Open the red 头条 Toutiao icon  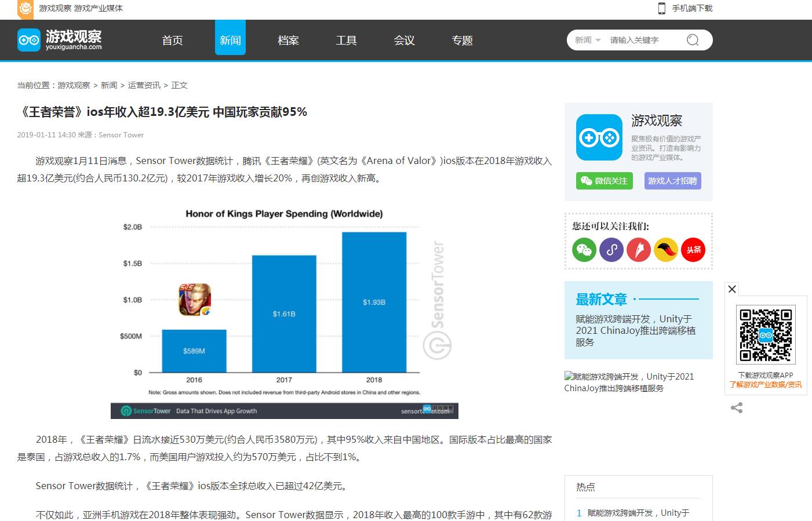[x=693, y=250]
